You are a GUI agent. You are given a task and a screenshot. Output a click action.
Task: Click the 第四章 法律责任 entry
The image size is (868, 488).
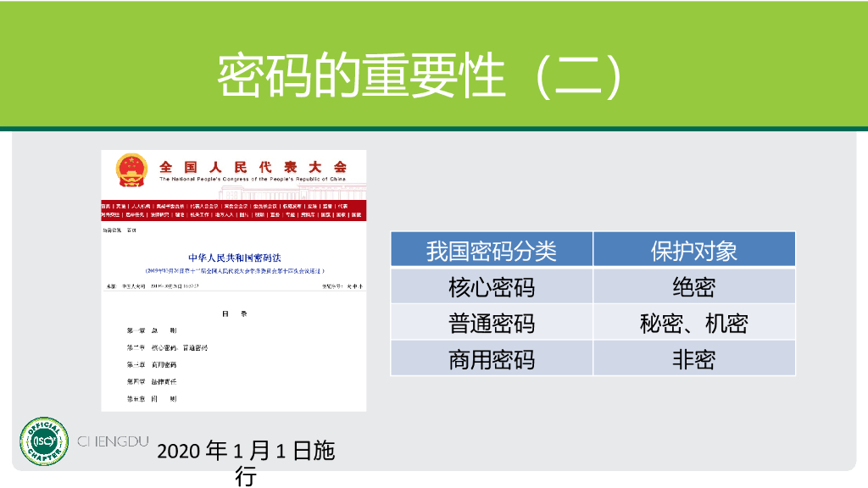click(152, 382)
